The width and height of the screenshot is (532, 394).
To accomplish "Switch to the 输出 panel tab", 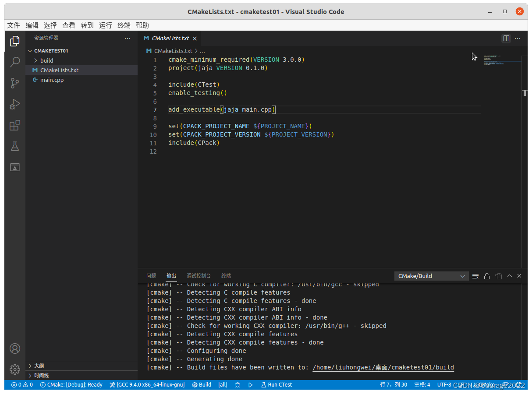I will point(171,276).
